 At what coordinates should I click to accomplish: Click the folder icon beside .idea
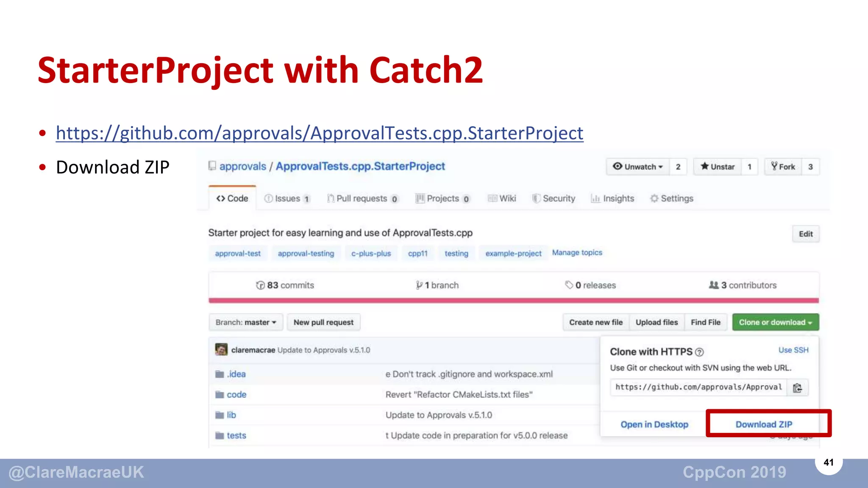220,374
